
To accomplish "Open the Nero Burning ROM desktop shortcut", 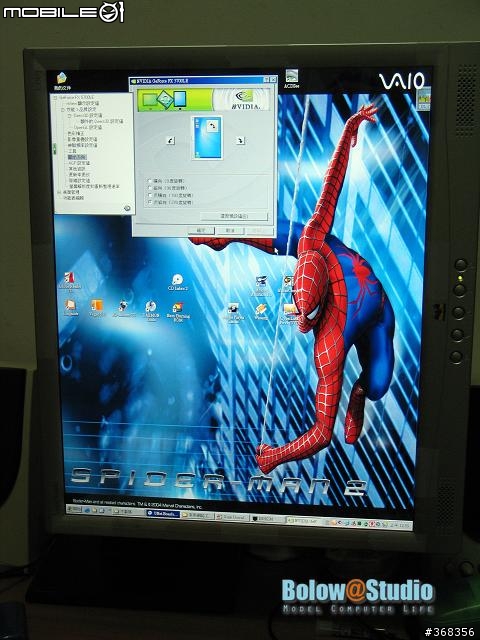I will (x=178, y=313).
